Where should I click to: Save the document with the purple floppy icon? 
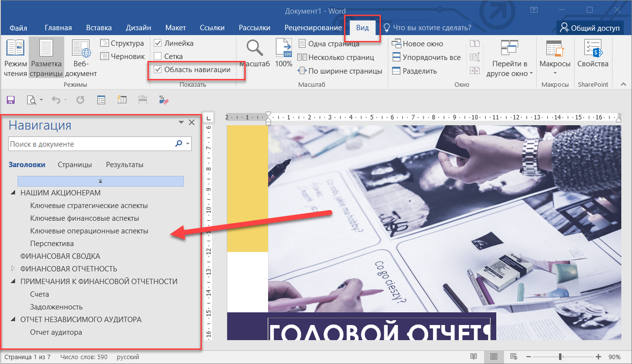11,99
